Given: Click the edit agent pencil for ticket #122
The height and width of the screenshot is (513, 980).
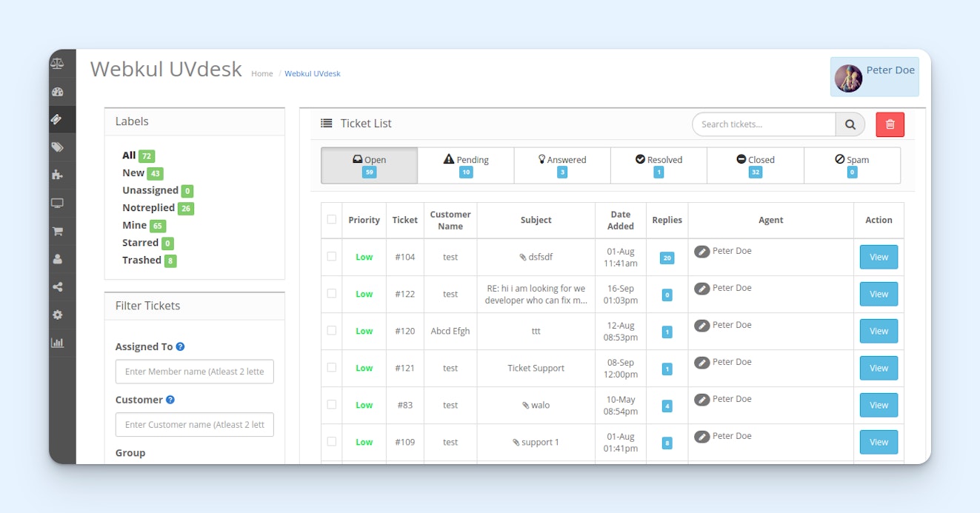Looking at the screenshot, I should (x=701, y=289).
